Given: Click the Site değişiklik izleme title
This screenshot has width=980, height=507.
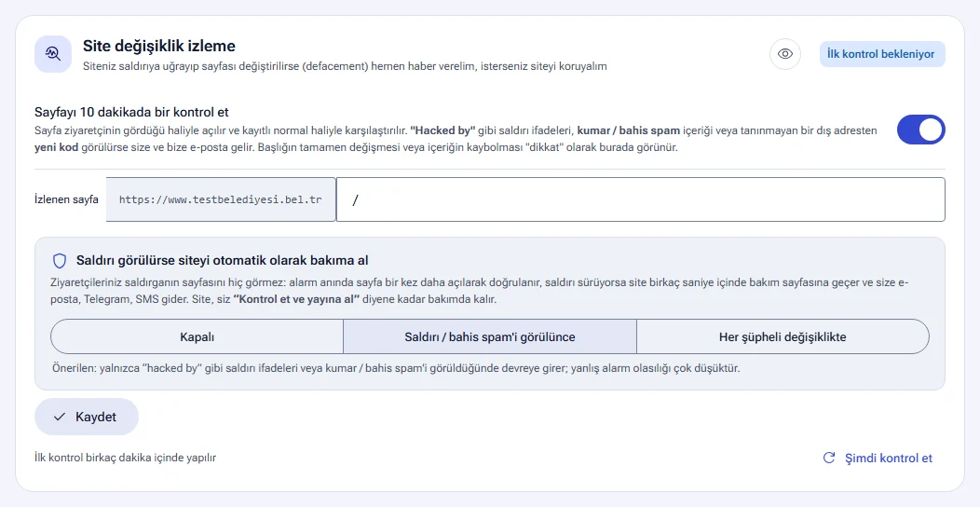Looking at the screenshot, I should click(x=158, y=46).
